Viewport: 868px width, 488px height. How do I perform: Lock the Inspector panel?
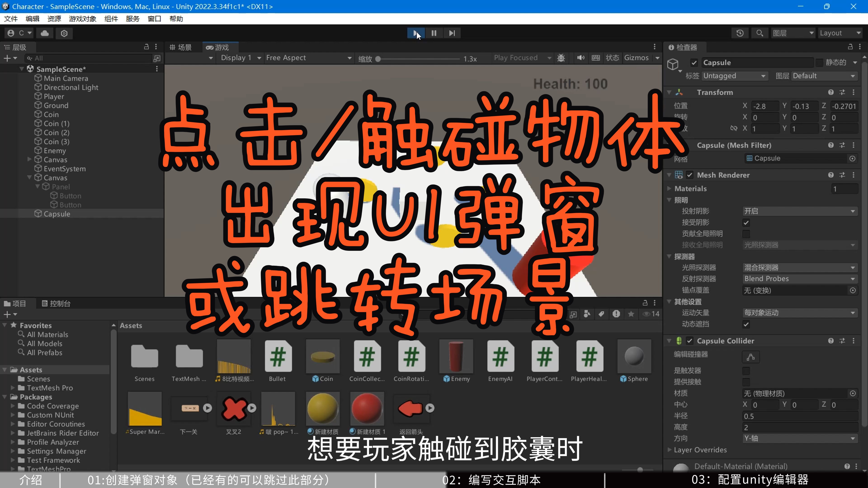[x=850, y=47]
